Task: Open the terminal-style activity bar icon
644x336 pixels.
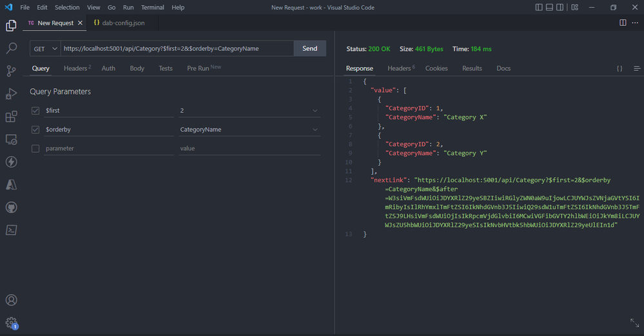Action: click(x=11, y=230)
